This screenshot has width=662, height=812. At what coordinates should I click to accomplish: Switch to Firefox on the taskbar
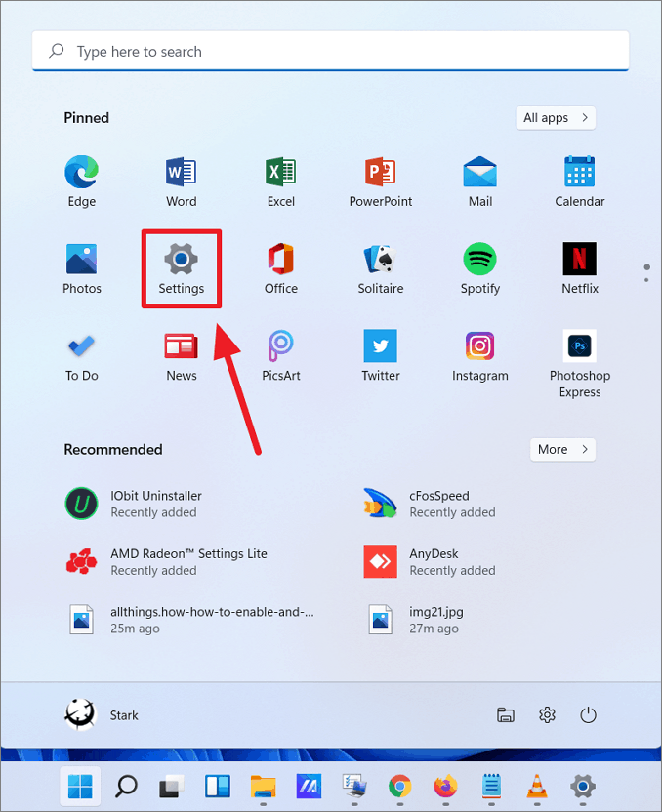(x=445, y=787)
